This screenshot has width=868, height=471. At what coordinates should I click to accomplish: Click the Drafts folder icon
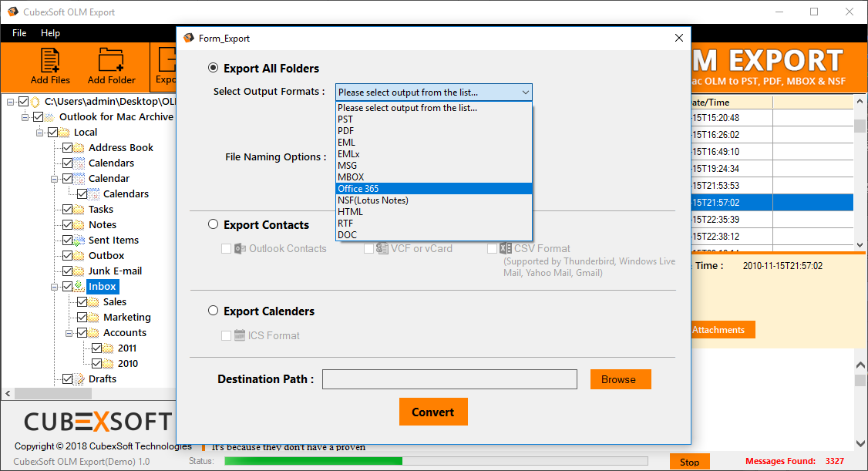(79, 379)
